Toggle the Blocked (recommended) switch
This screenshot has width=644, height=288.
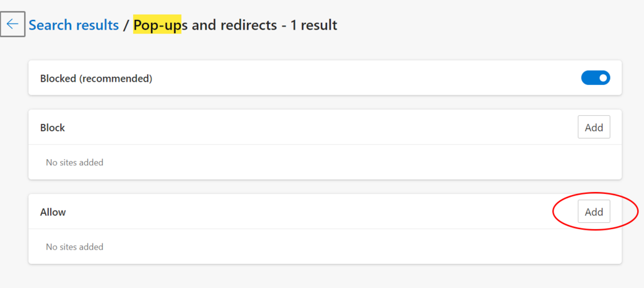(595, 78)
